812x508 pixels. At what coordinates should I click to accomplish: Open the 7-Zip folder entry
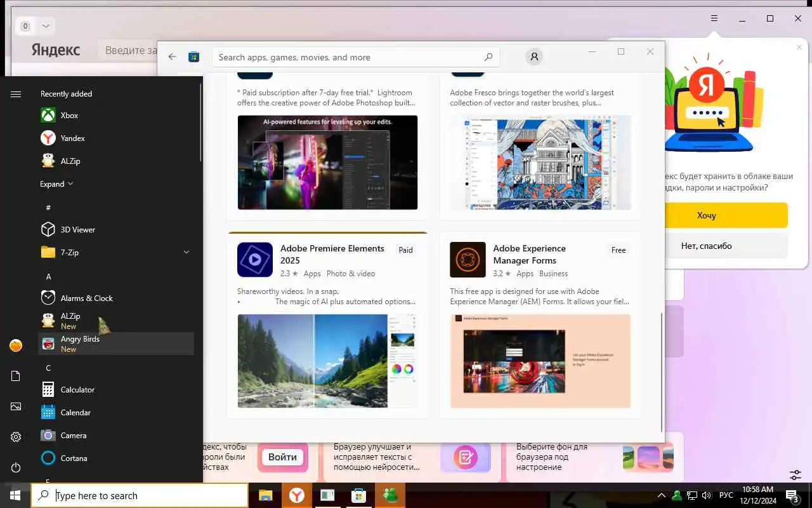pos(116,253)
